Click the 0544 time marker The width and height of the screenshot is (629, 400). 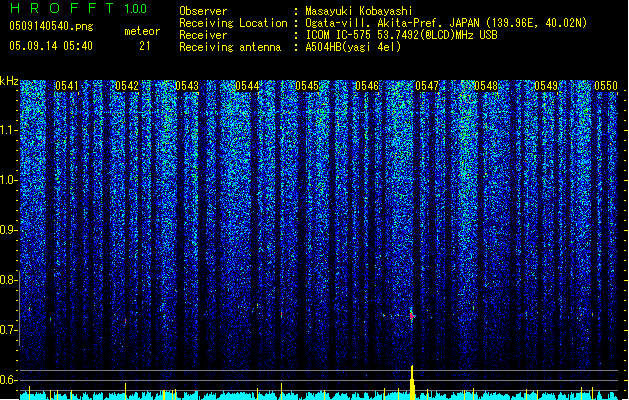(247, 86)
